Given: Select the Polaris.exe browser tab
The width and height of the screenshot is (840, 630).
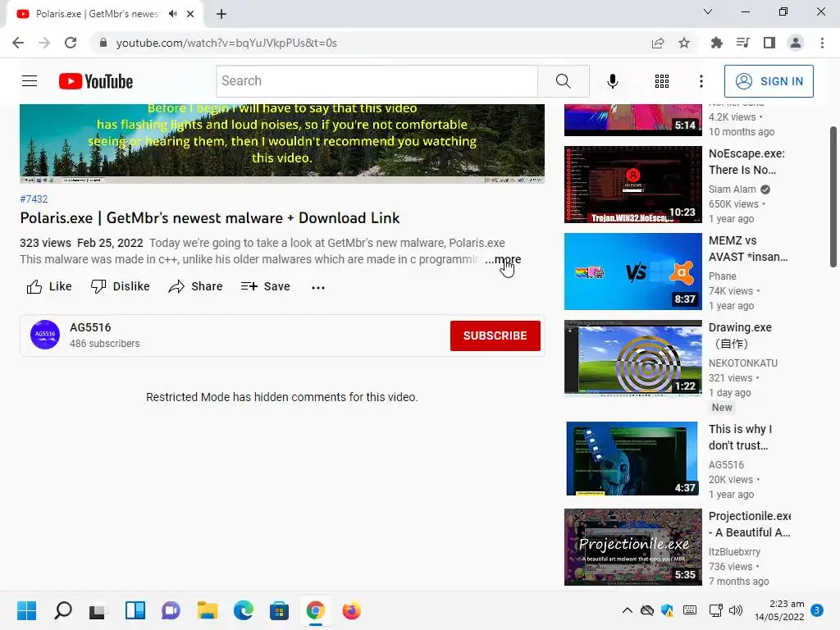Looking at the screenshot, I should (105, 15).
